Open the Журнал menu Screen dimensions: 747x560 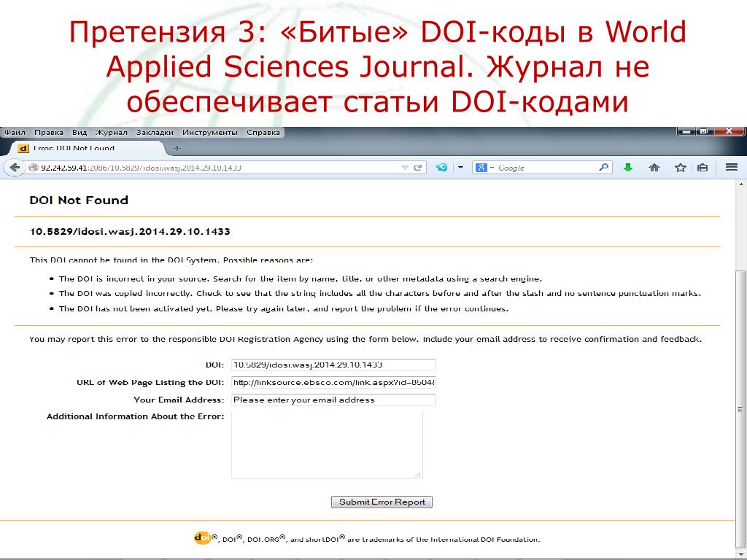(111, 133)
